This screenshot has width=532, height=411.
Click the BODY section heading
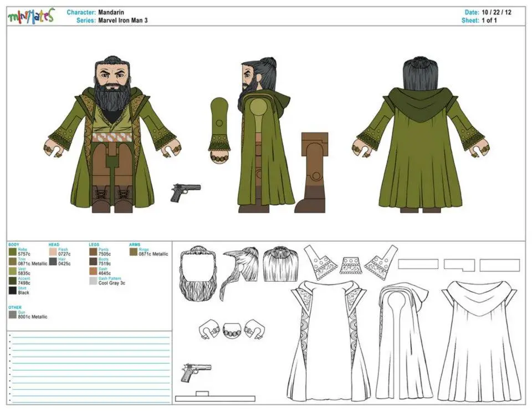tap(14, 245)
